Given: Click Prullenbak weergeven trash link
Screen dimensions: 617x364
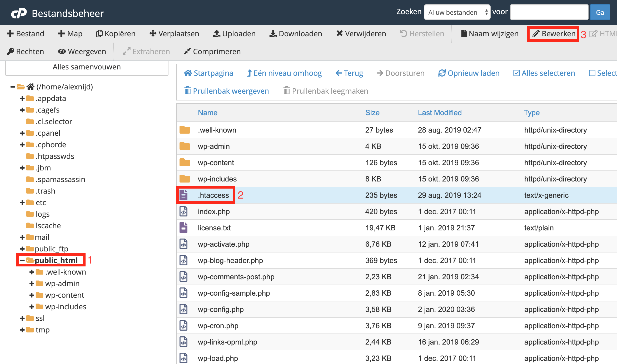Looking at the screenshot, I should tap(227, 91).
